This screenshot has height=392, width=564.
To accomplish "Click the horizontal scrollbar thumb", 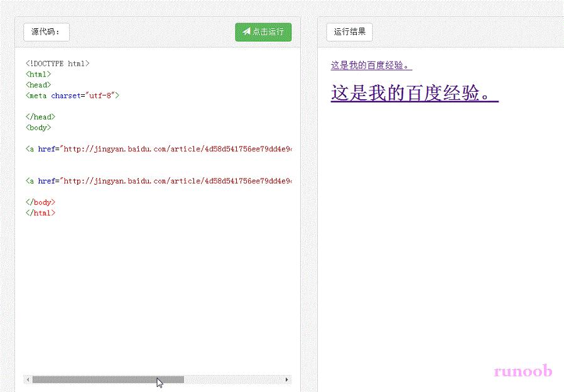I will [x=107, y=379].
